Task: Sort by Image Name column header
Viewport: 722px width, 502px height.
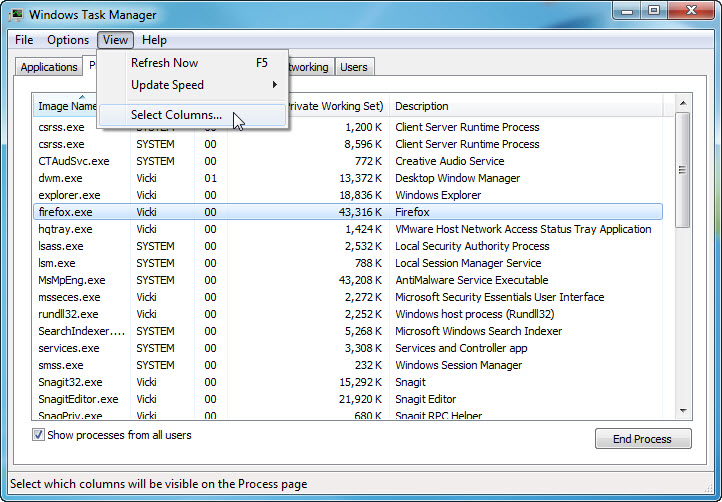Action: click(65, 106)
